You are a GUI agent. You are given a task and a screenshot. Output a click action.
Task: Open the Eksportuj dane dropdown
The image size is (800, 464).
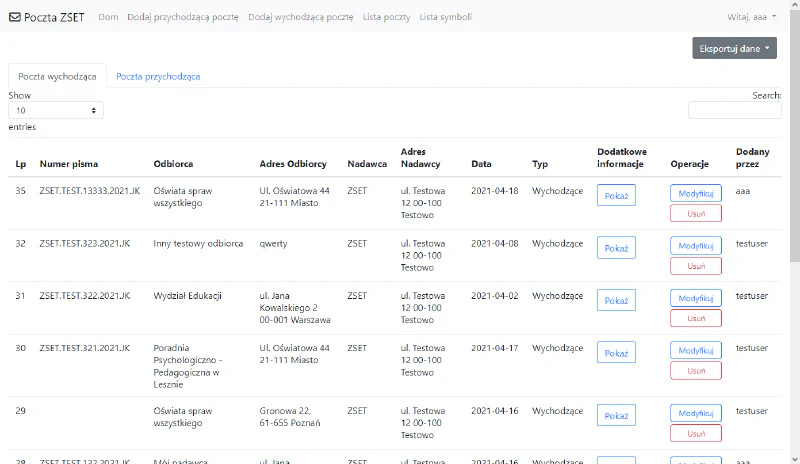[734, 48]
